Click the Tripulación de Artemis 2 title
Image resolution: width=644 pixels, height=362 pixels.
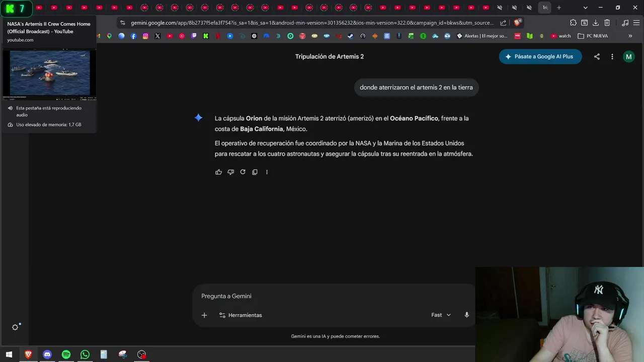330,57
